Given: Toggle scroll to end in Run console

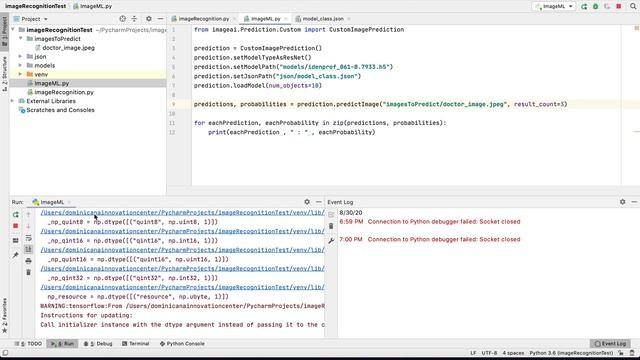Looking at the screenshot, I should click(29, 249).
